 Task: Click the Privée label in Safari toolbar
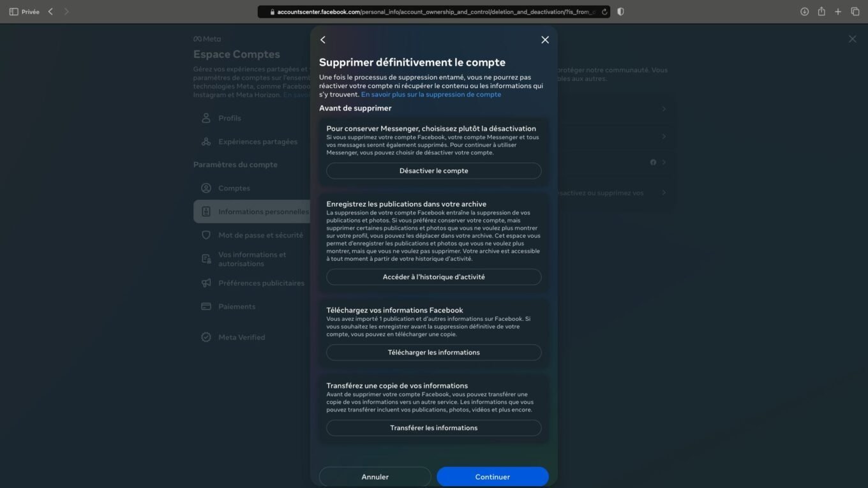[30, 11]
